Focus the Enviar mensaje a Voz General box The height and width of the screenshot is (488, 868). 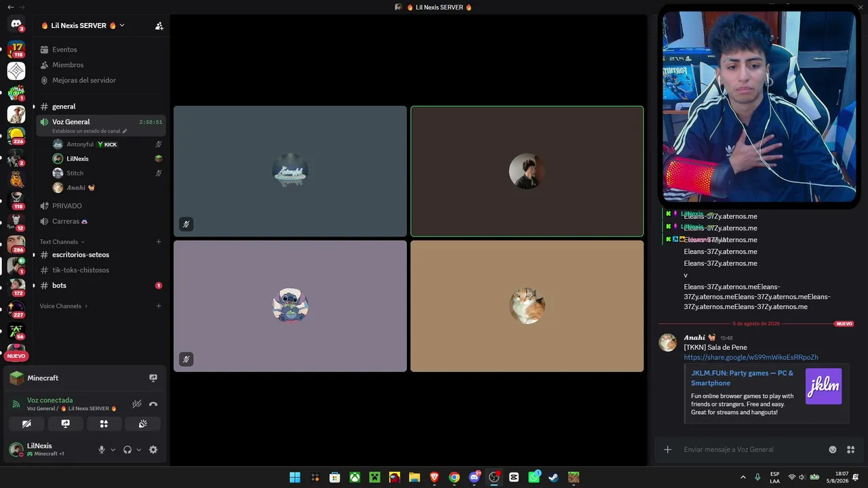pyautogui.click(x=753, y=449)
